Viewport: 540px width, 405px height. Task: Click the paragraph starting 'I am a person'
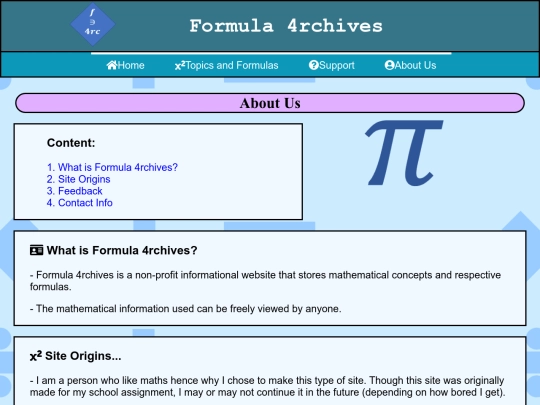pos(268,386)
